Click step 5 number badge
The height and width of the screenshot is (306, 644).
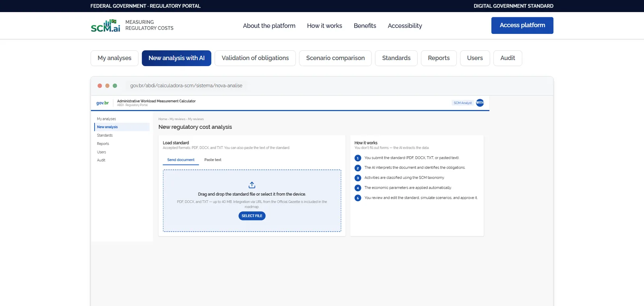[x=358, y=198]
